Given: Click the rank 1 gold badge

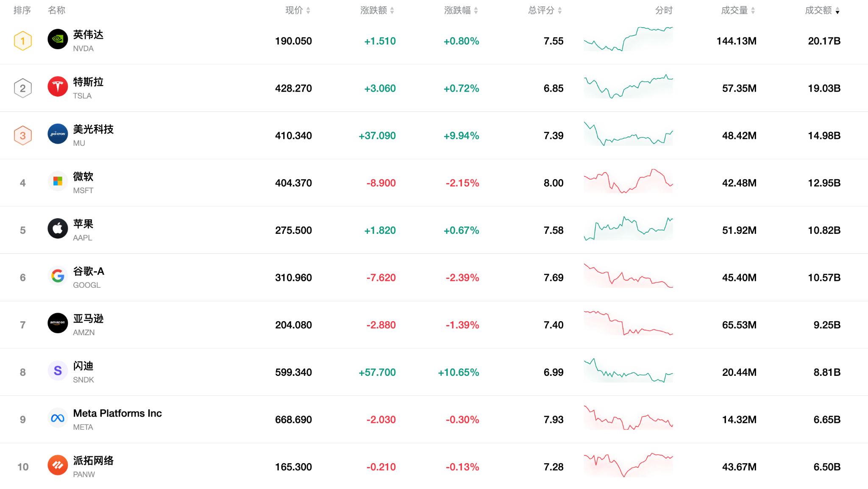Looking at the screenshot, I should [x=23, y=41].
